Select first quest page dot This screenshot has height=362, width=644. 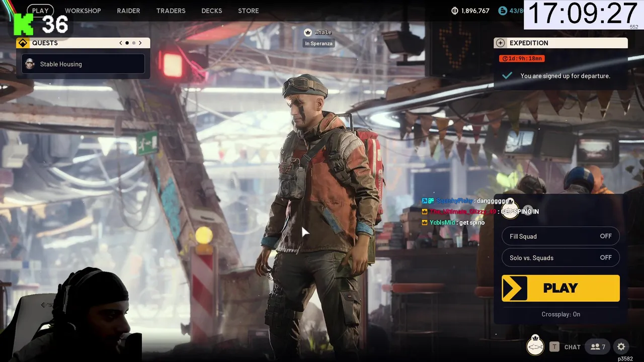[x=127, y=43]
